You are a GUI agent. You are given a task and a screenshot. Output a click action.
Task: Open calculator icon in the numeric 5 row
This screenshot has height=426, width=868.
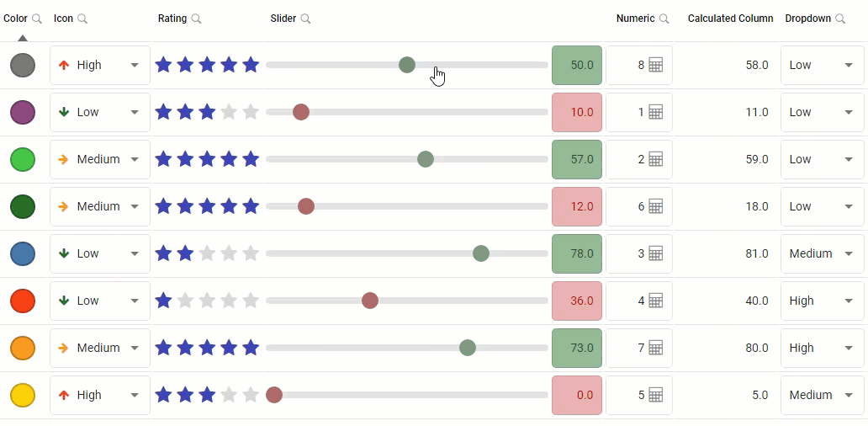coord(656,395)
